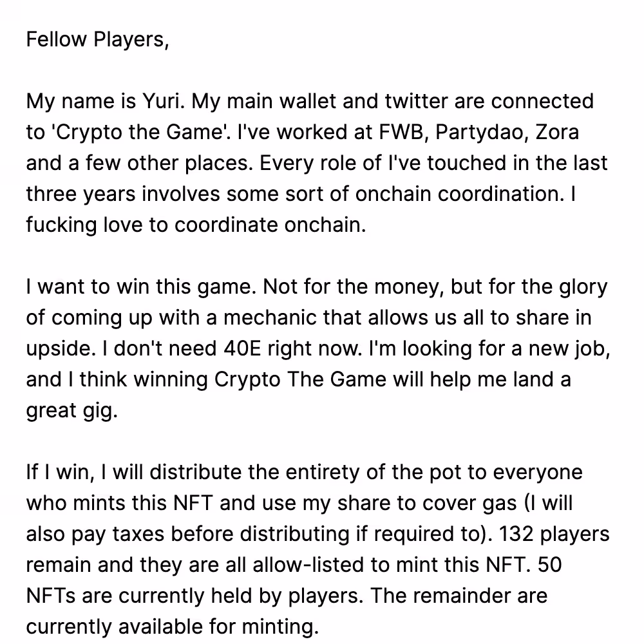Click 'Crypto The Game' in the third paragraph
This screenshot has width=644, height=644.
(300, 379)
